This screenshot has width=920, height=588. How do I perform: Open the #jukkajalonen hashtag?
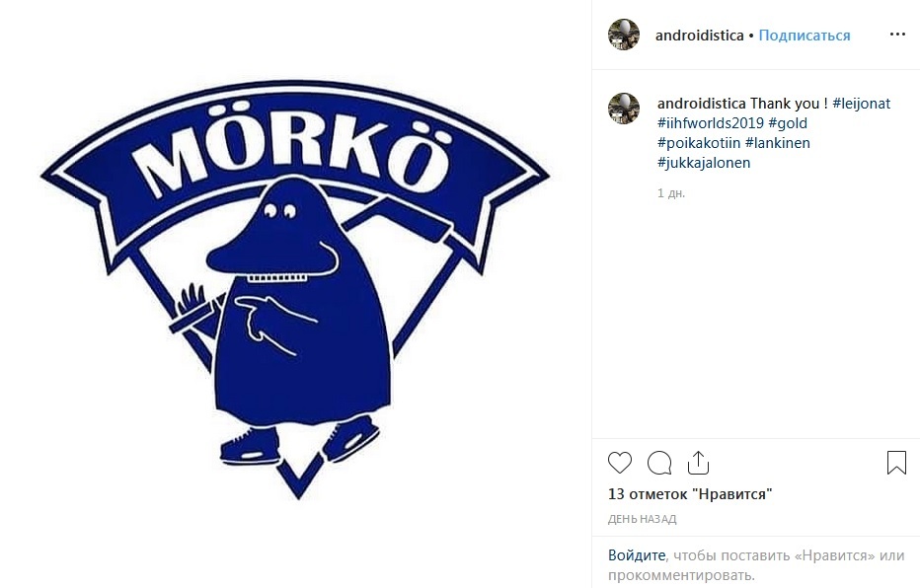704,163
